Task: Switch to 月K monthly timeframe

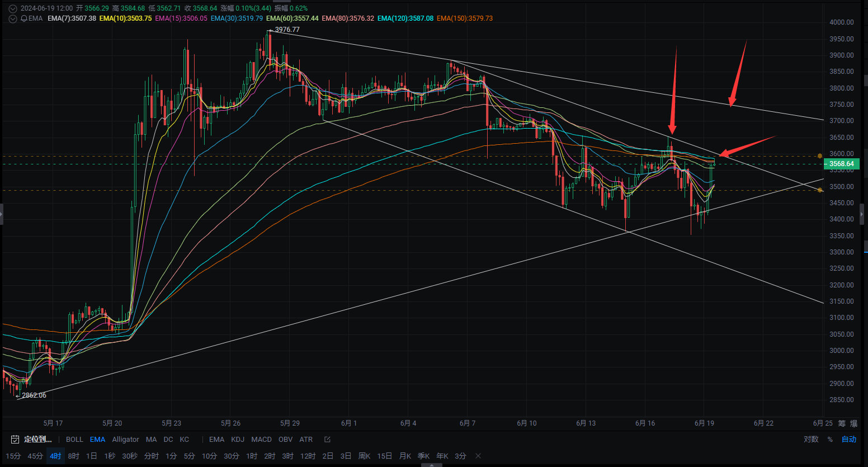Action: (405, 456)
